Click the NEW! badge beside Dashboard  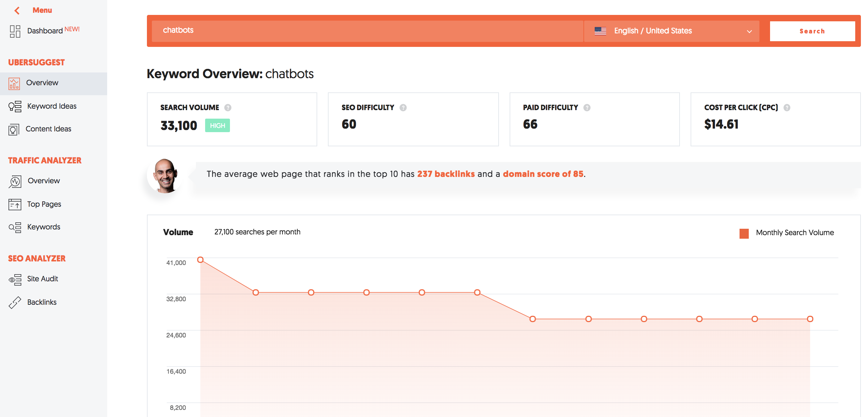click(72, 29)
